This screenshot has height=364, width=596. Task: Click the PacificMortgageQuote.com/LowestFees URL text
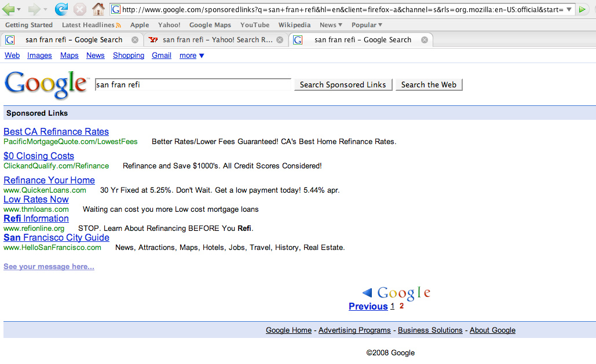[x=70, y=142]
